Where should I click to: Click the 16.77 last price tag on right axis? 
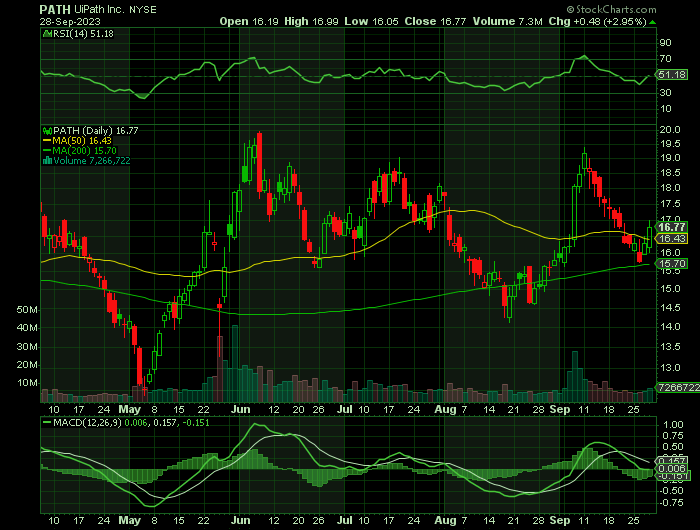click(x=672, y=227)
